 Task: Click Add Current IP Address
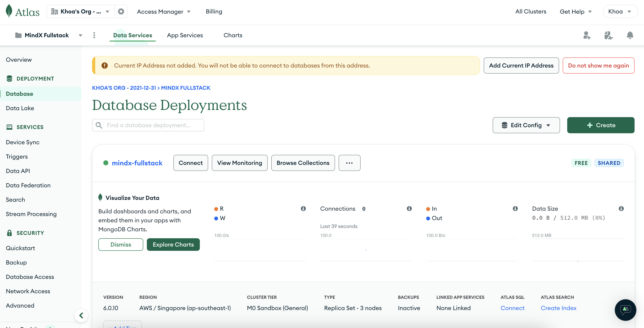(521, 66)
